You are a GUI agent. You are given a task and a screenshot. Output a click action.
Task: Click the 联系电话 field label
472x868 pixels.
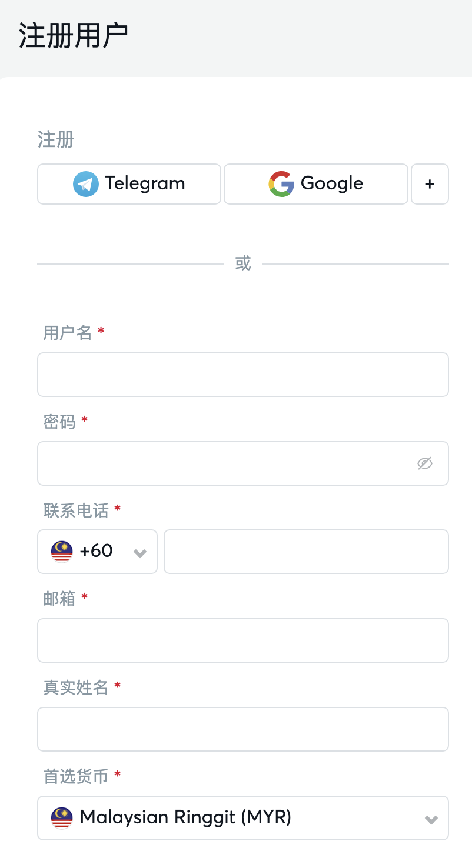(76, 510)
